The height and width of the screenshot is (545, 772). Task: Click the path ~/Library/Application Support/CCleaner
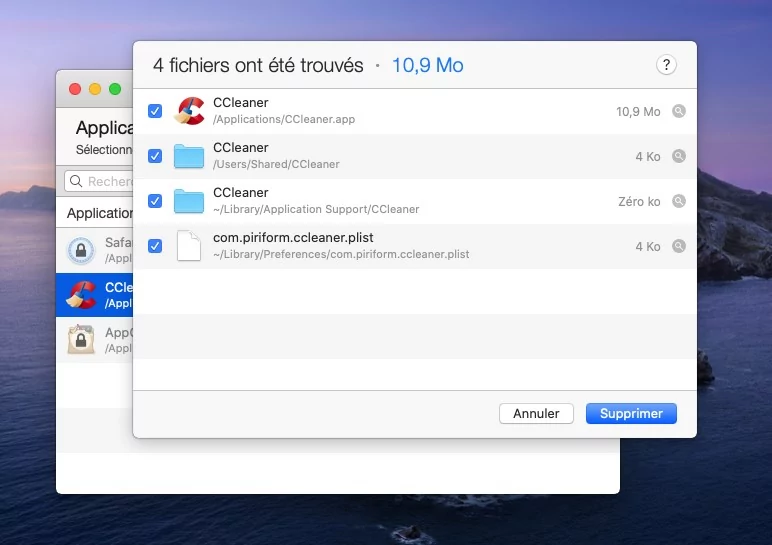tap(316, 209)
